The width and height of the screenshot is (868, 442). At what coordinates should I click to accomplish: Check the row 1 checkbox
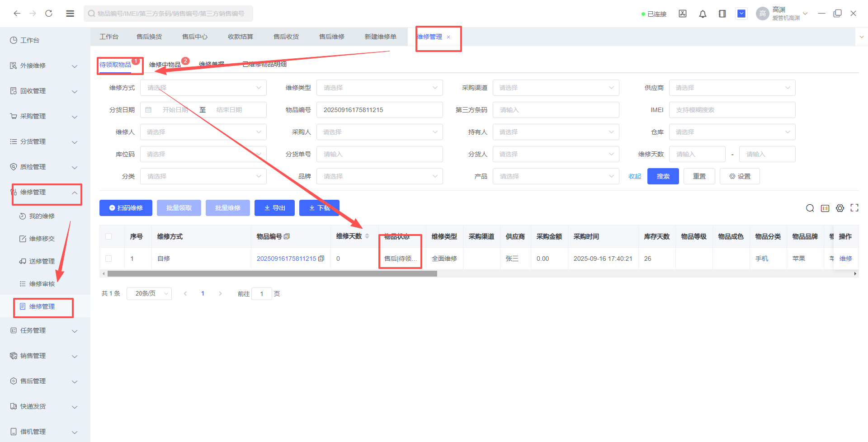(x=108, y=259)
